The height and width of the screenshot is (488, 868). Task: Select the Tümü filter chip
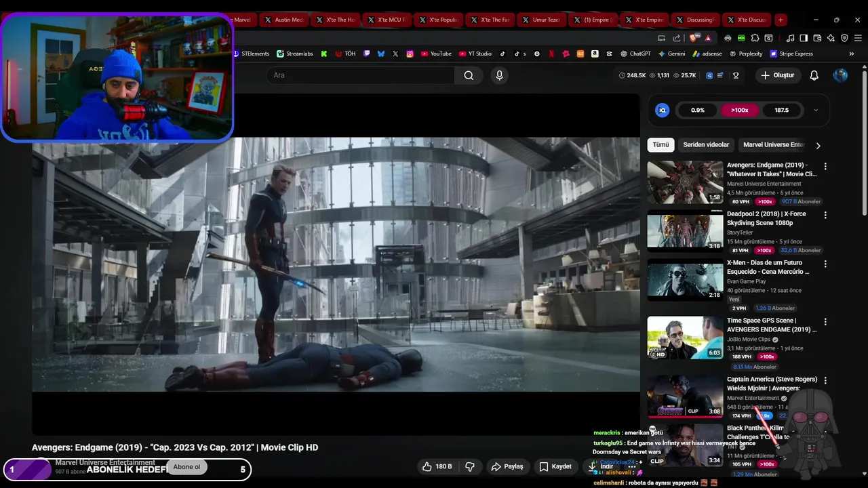pos(660,144)
